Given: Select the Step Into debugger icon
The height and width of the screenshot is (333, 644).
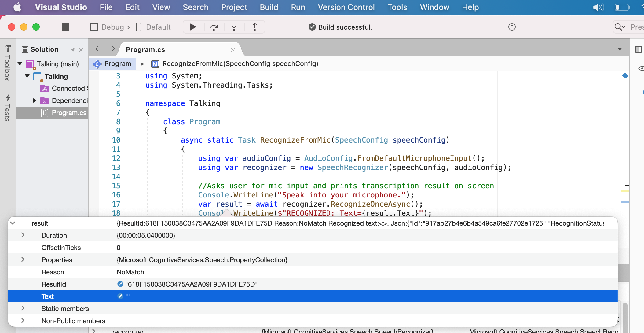Looking at the screenshot, I should point(234,27).
